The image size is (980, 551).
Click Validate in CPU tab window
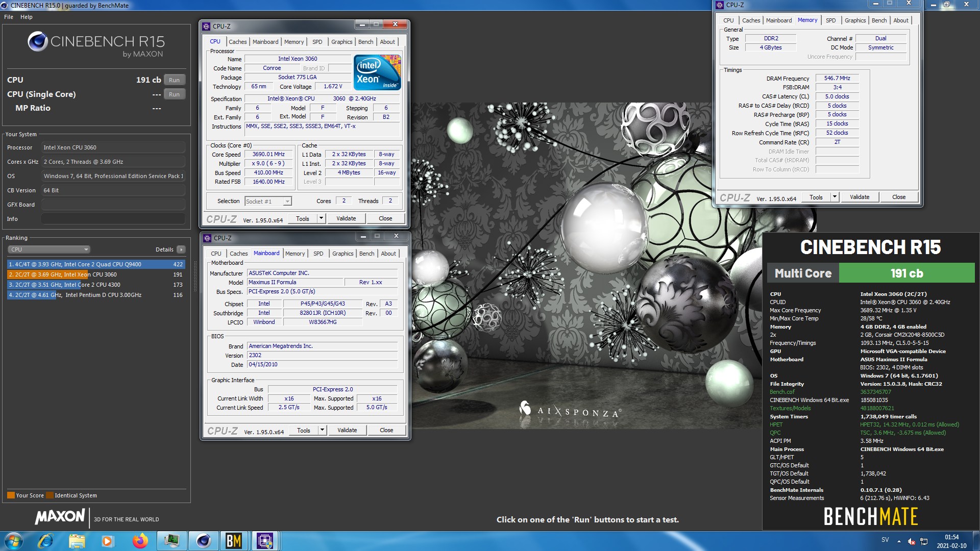(346, 218)
